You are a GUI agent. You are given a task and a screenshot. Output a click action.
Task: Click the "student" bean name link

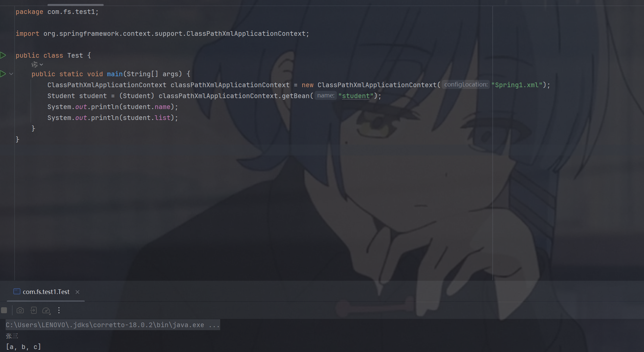pos(356,96)
